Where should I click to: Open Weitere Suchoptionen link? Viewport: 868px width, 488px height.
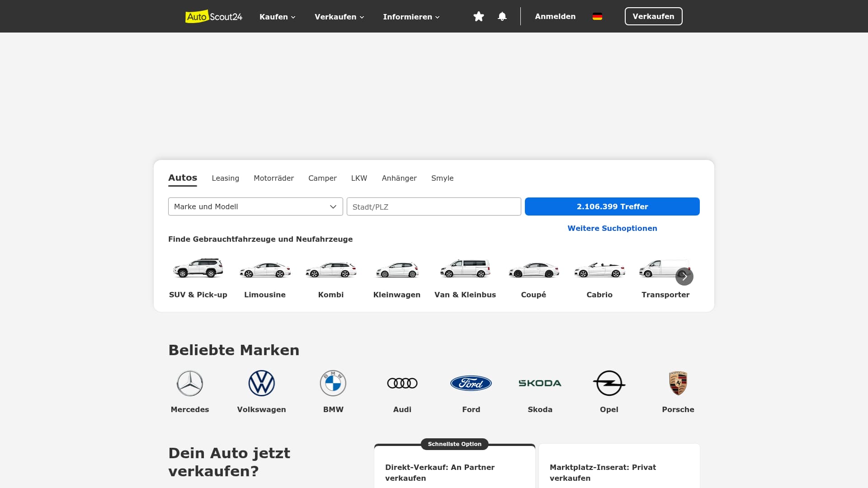[x=612, y=228]
